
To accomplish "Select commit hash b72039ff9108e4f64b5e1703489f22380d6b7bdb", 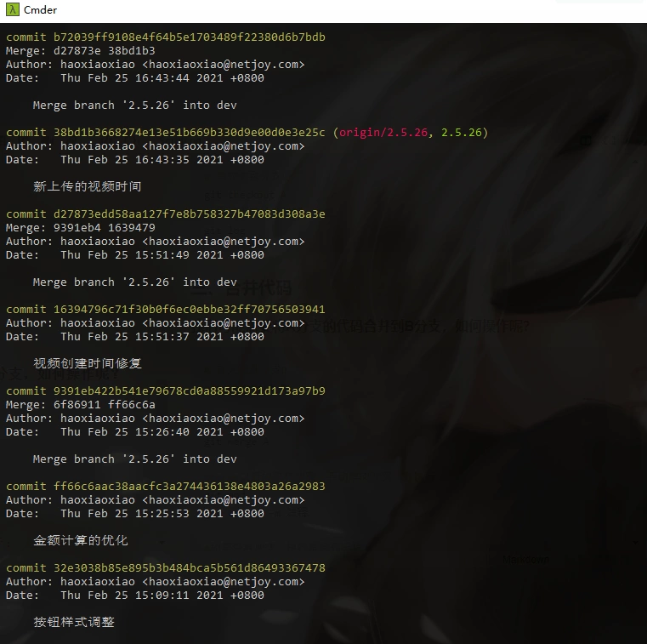I will [x=190, y=37].
